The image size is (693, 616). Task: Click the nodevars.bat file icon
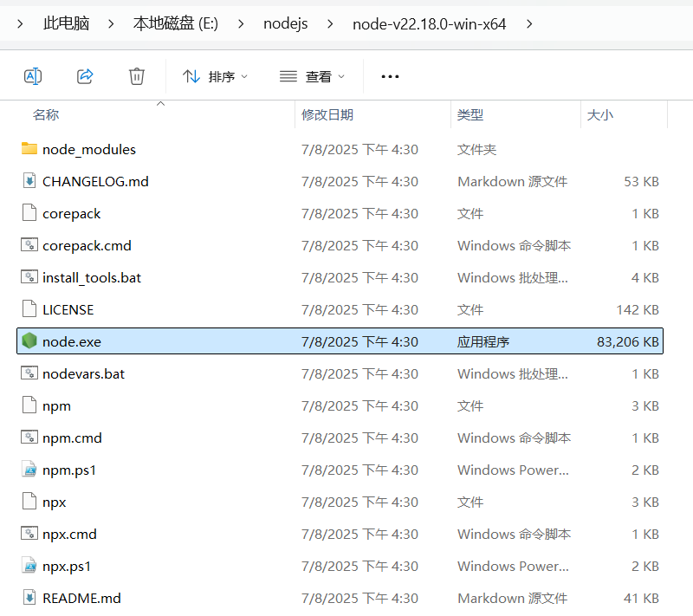pos(29,373)
